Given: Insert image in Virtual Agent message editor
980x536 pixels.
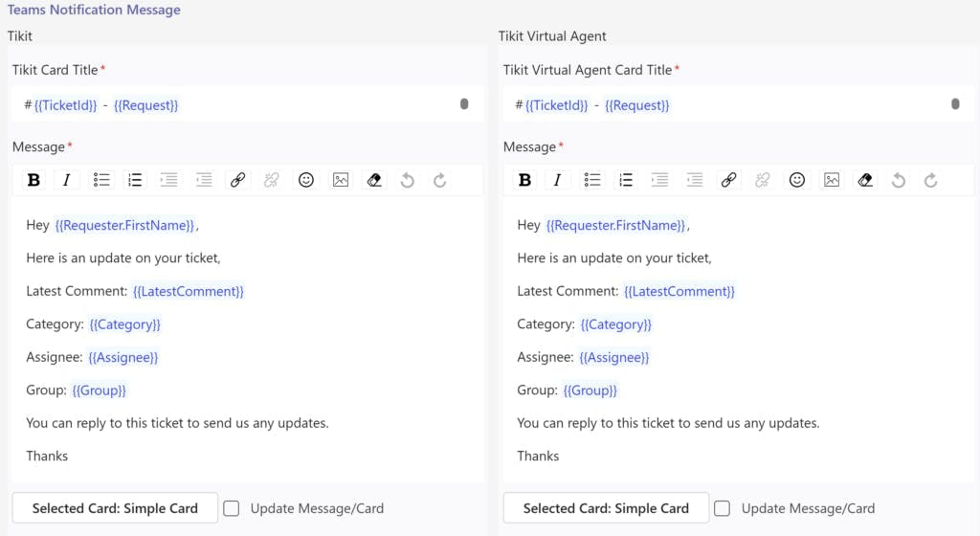Looking at the screenshot, I should 832,180.
